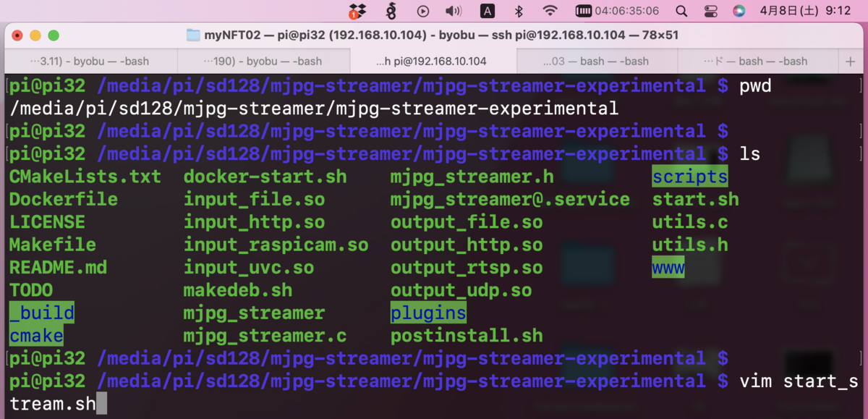
Task: Activate Siri from the menu bar
Action: (x=739, y=11)
